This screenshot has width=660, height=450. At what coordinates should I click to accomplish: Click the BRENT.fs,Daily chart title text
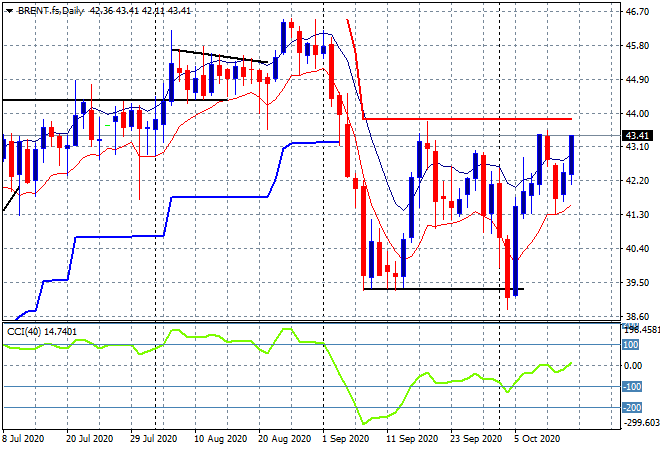(x=51, y=11)
